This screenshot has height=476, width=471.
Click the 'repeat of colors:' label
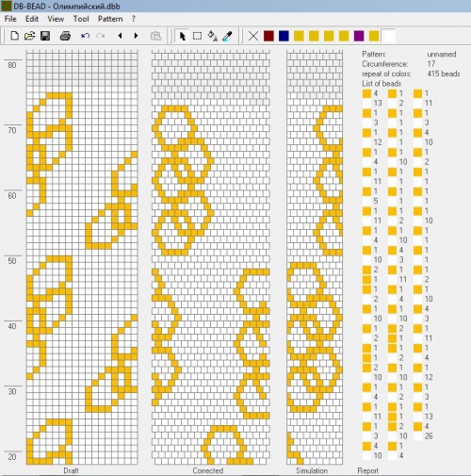(x=386, y=74)
